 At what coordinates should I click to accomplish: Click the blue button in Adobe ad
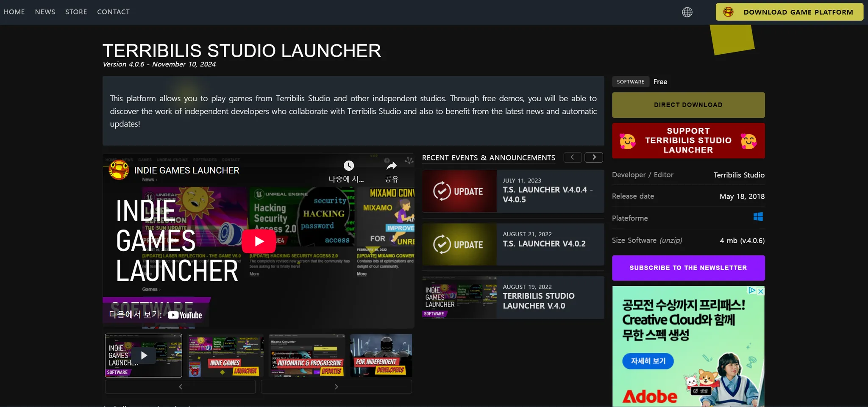[x=648, y=361]
